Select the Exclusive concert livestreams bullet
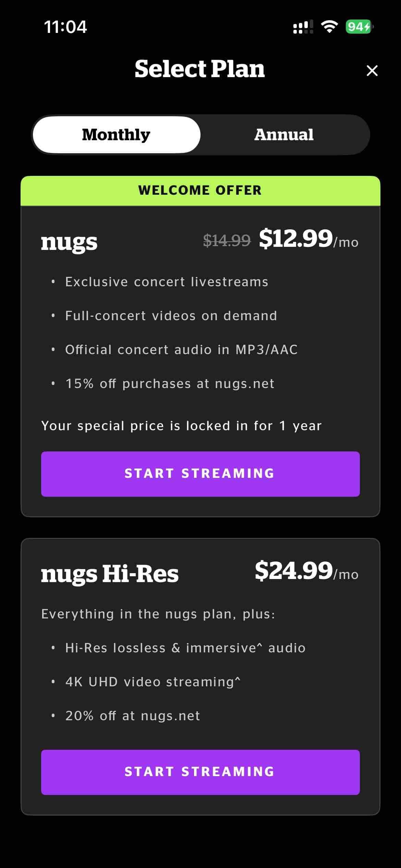The width and height of the screenshot is (401, 868). click(x=167, y=281)
